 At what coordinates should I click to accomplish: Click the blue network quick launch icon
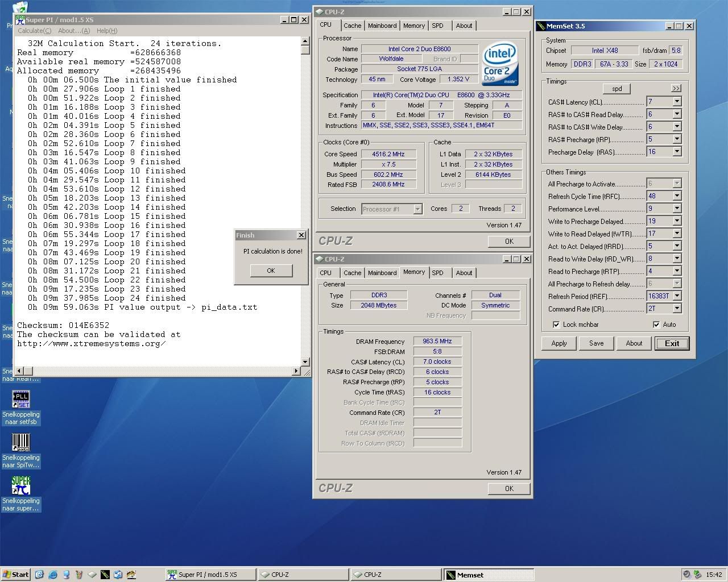(66, 575)
